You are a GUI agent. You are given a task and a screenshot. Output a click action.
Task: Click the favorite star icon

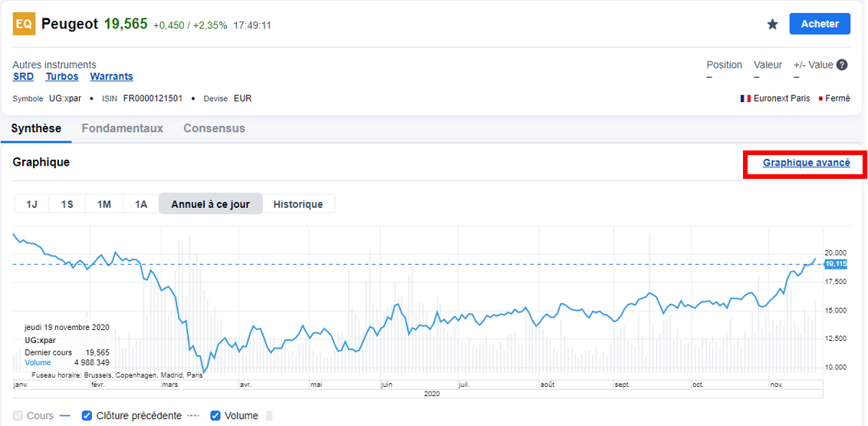coord(773,25)
